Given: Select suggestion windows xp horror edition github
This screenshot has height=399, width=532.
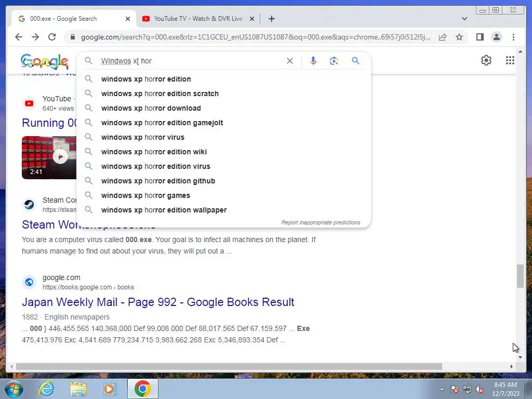Looking at the screenshot, I should tap(223, 181).
